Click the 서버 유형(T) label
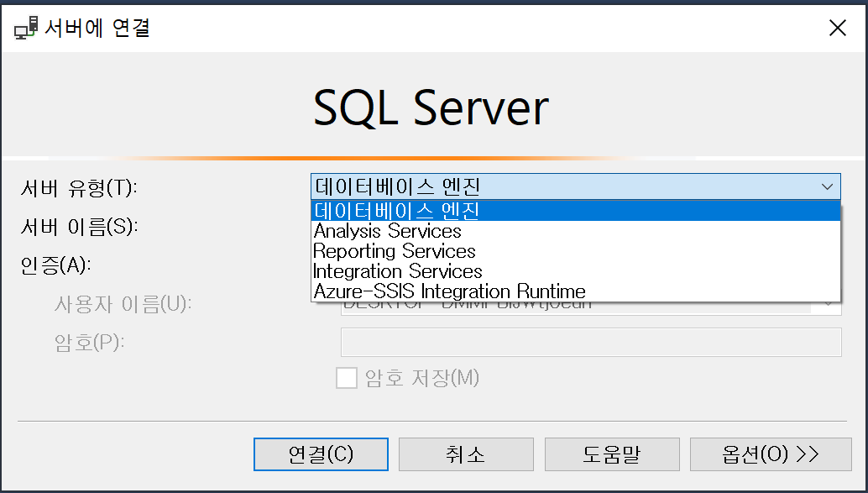This screenshot has width=868, height=493. tap(79, 188)
